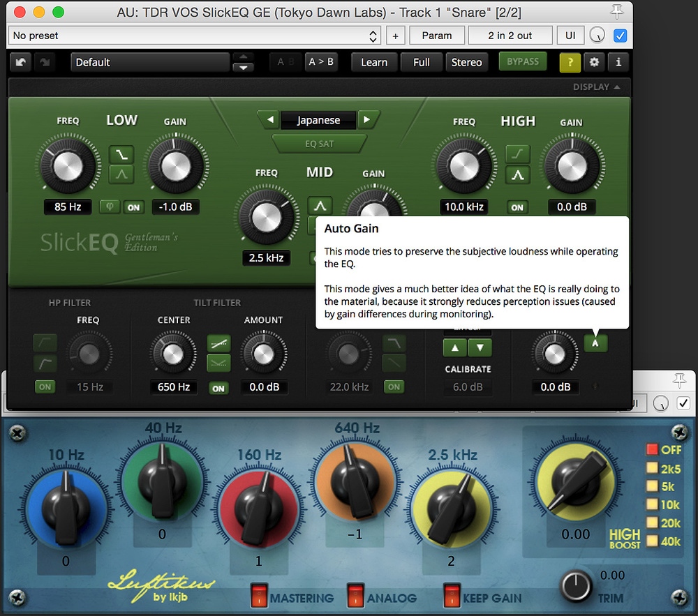Expand the DISPLAY panel
Screen dimensions: 698x616
click(597, 87)
